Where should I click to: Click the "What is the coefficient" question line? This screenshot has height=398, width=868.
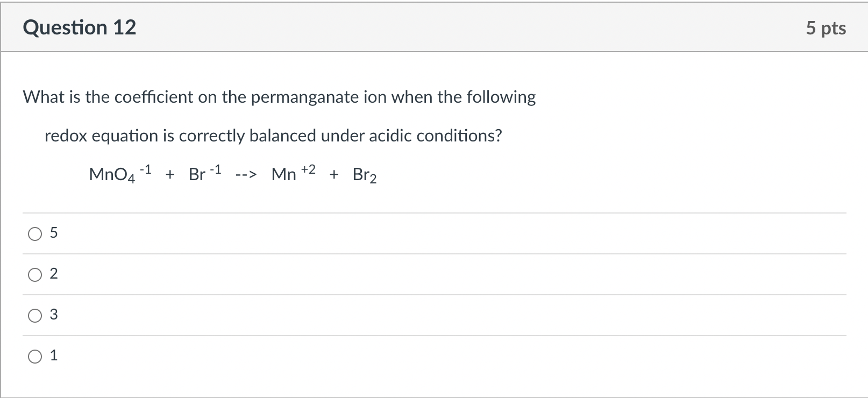[x=279, y=97]
